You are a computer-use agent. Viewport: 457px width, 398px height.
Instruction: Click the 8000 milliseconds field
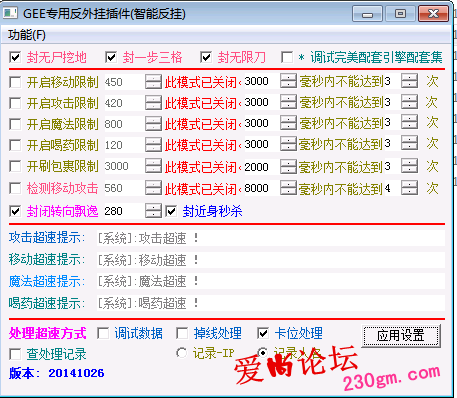tap(262, 188)
